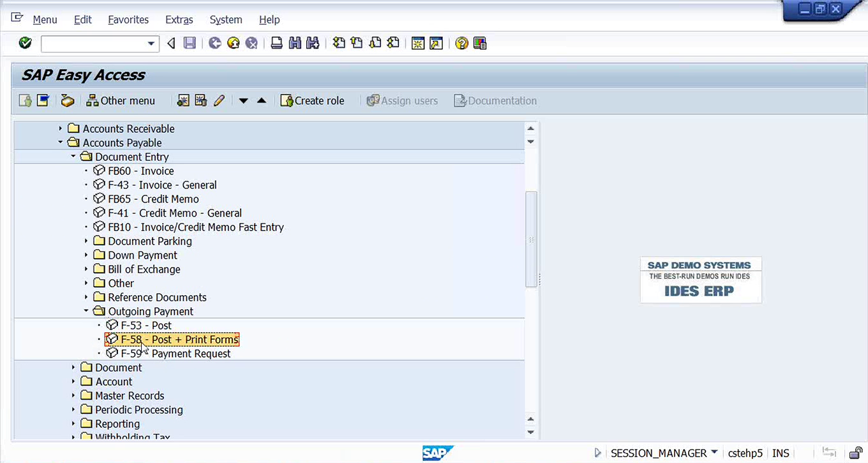Viewport: 868px width, 463px height.
Task: Collapse the Document Entry folder
Action: point(73,156)
